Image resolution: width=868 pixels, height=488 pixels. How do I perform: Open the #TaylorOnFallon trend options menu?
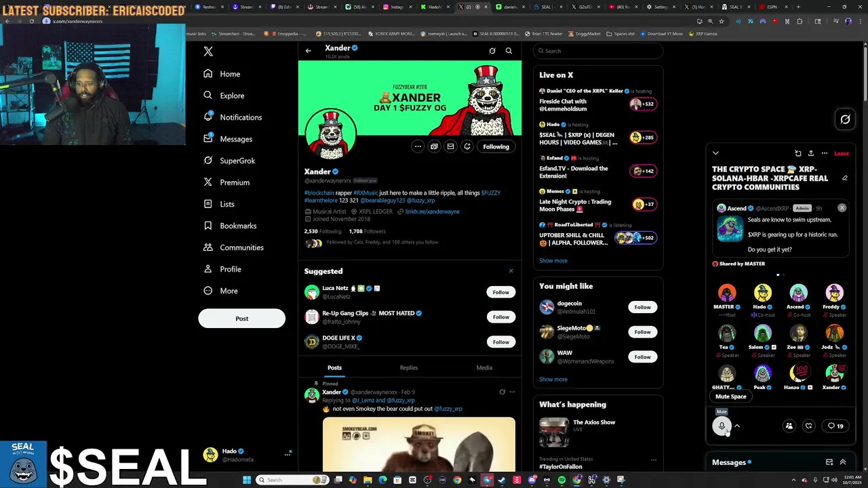pos(654,460)
